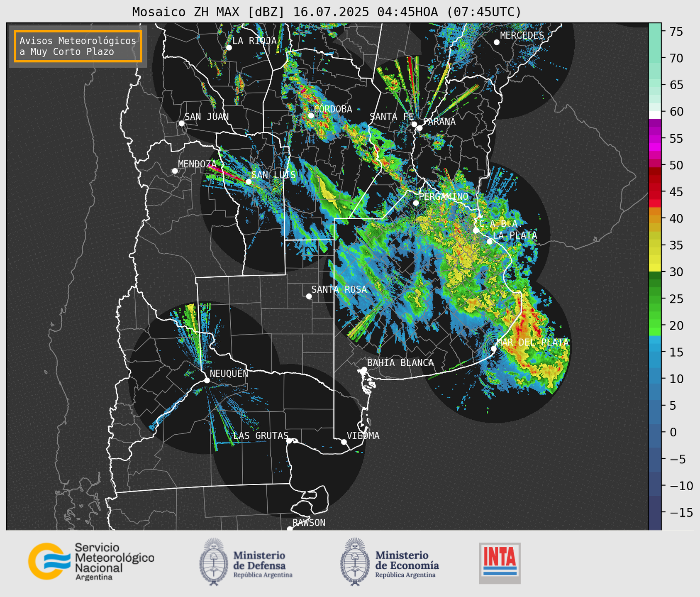Click the MAR DEL PLATA marker
This screenshot has height=597, width=700.
(494, 349)
